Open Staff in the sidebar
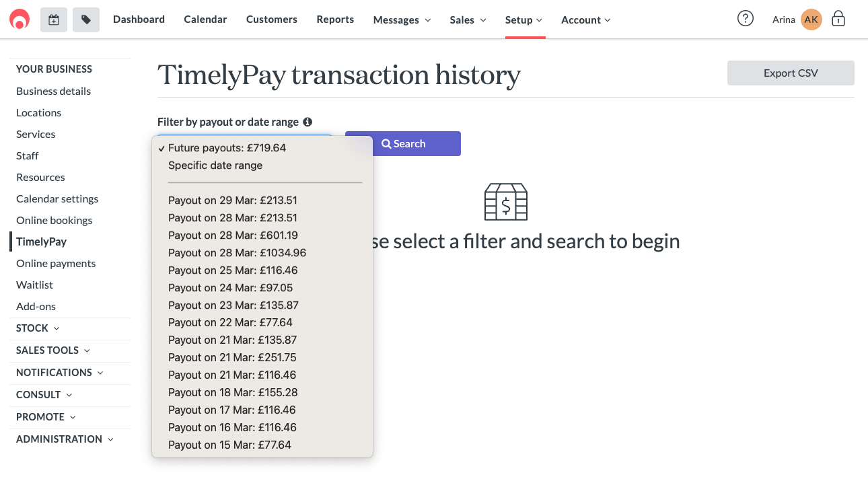 point(28,155)
